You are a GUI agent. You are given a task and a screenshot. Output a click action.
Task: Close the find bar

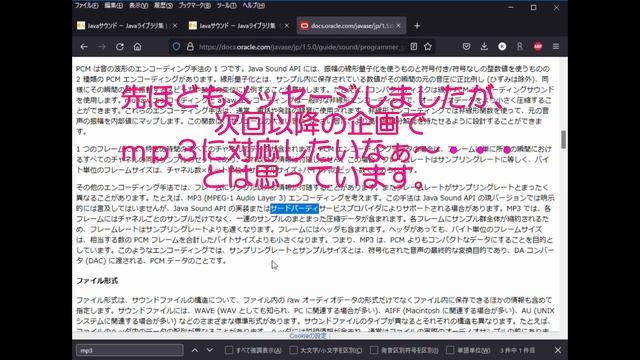click(x=558, y=350)
